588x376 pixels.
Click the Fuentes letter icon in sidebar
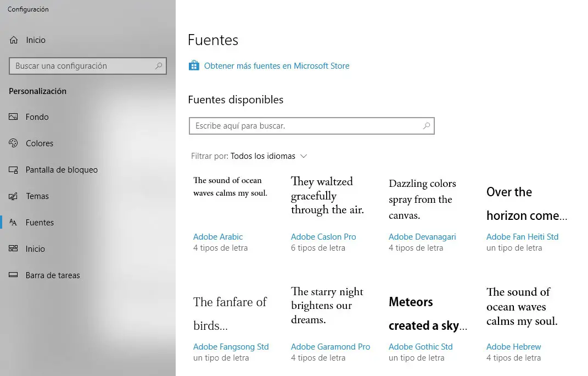coord(13,223)
